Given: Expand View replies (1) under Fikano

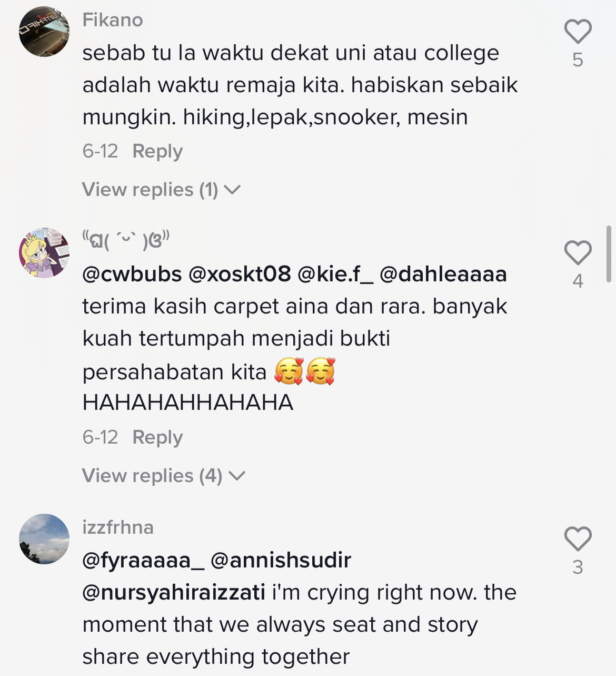Looking at the screenshot, I should [x=161, y=190].
